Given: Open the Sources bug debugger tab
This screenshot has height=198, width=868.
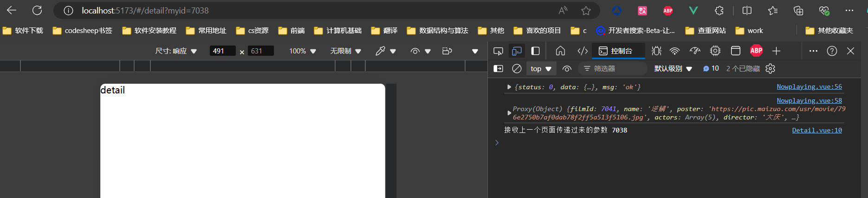Looking at the screenshot, I should [x=656, y=51].
